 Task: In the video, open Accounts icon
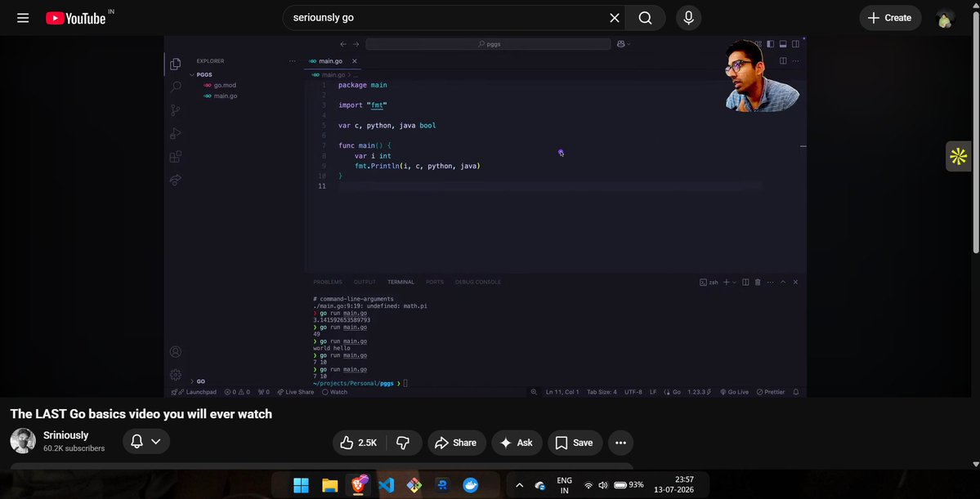[x=176, y=352]
